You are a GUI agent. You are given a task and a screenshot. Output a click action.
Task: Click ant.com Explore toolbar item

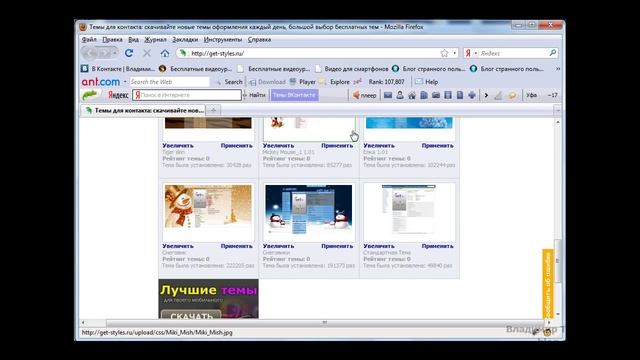point(334,82)
